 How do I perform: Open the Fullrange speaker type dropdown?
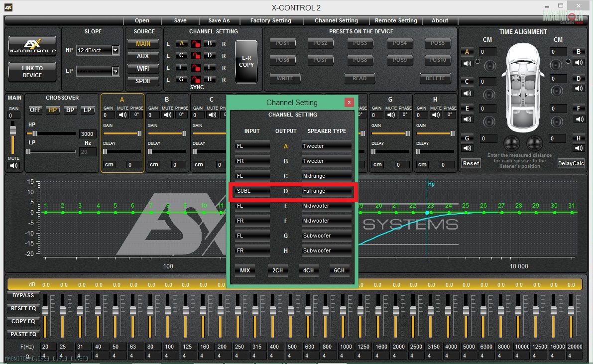point(327,191)
